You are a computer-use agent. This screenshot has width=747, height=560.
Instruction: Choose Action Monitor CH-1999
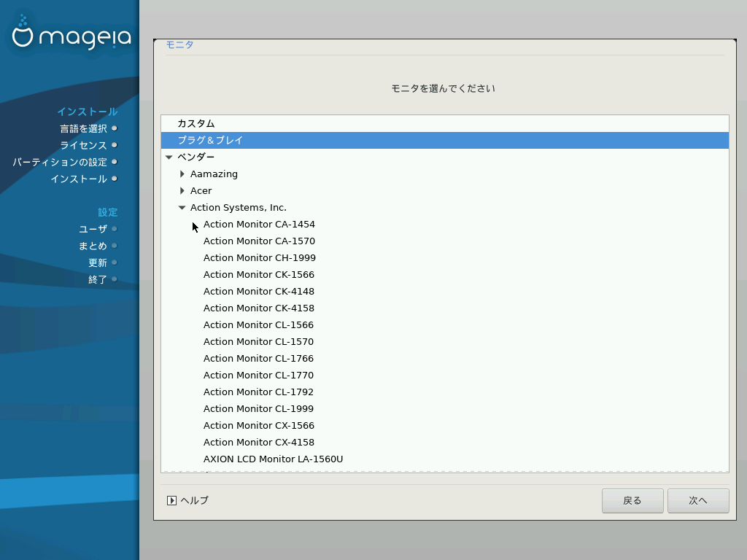pyautogui.click(x=260, y=257)
